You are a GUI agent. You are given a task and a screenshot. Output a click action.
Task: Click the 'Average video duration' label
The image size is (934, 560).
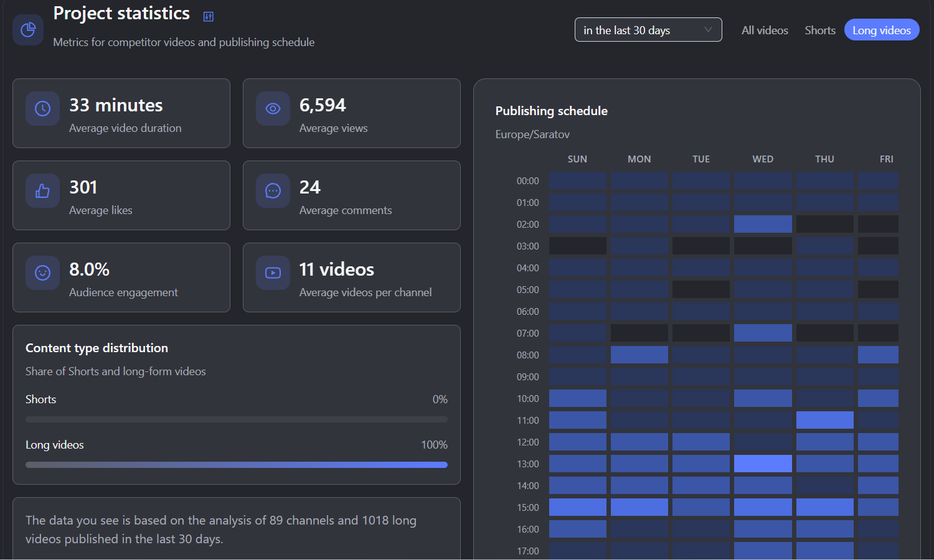[125, 128]
